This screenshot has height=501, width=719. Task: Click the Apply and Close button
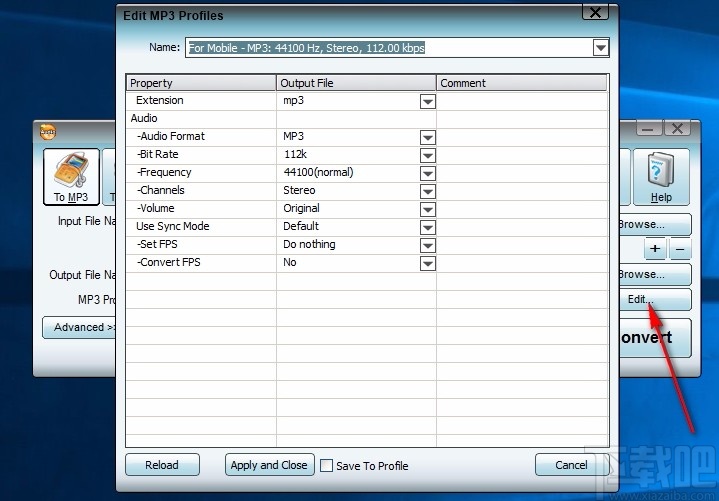tap(269, 465)
